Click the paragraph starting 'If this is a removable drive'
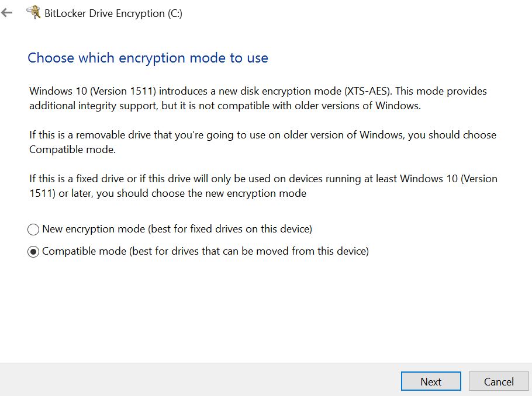 pos(262,142)
